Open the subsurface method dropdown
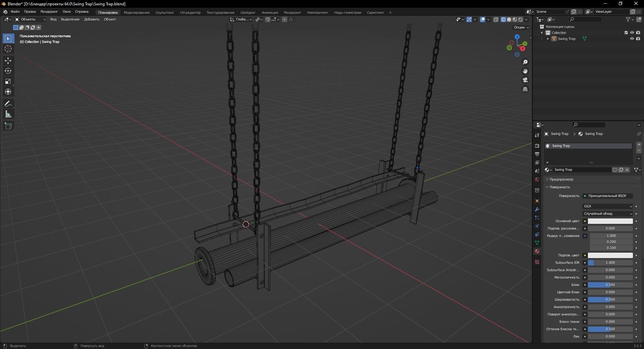This screenshot has width=644, height=349. 608,214
